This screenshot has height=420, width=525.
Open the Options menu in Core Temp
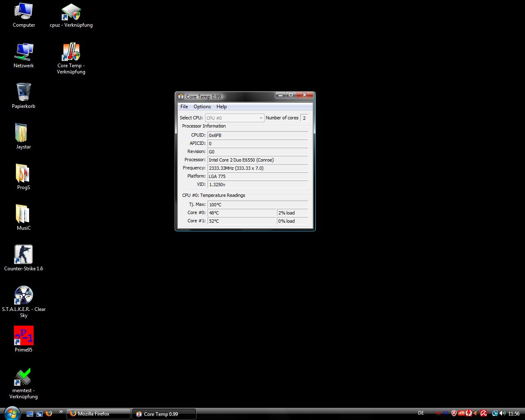202,107
